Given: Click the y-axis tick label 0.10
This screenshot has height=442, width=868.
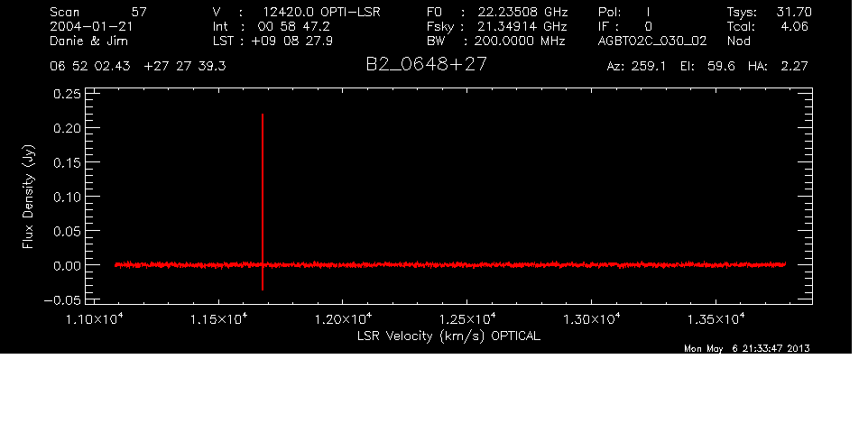Looking at the screenshot, I should coord(67,197).
